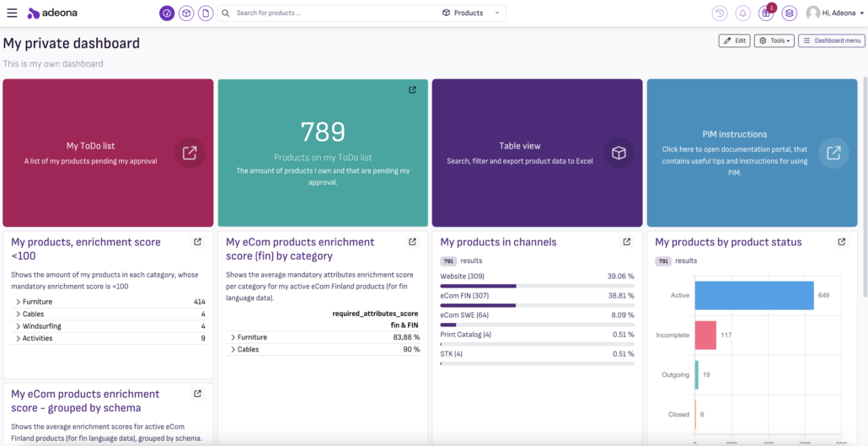Click the Website (309) progress bar
The image size is (868, 446).
537,287
